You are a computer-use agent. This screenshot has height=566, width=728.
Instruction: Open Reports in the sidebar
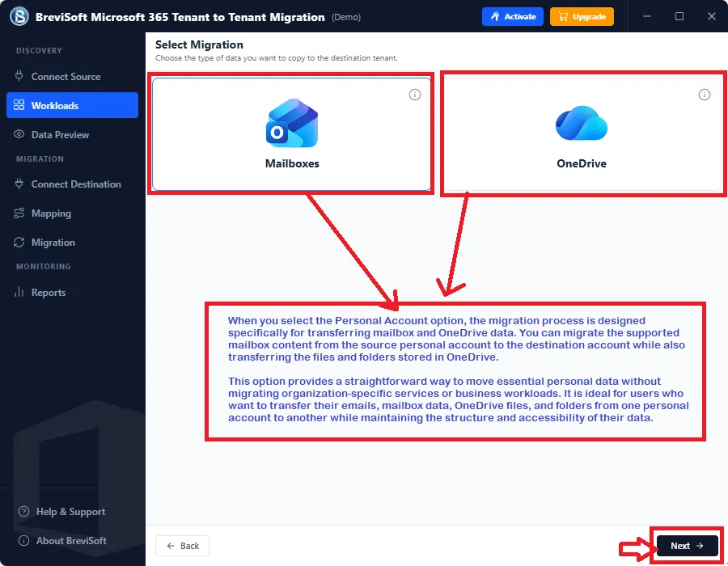click(x=73, y=292)
